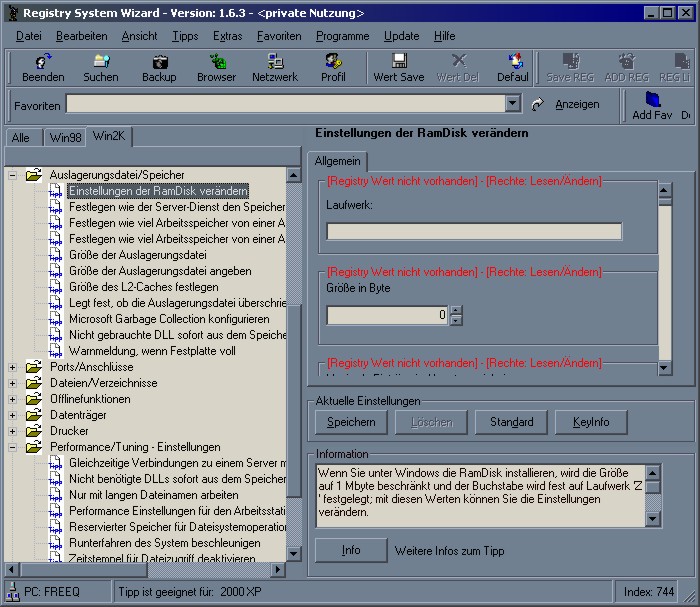Collapse the Performance/Tuning - Einstellungen node
This screenshot has height=607, width=700.
(12, 447)
